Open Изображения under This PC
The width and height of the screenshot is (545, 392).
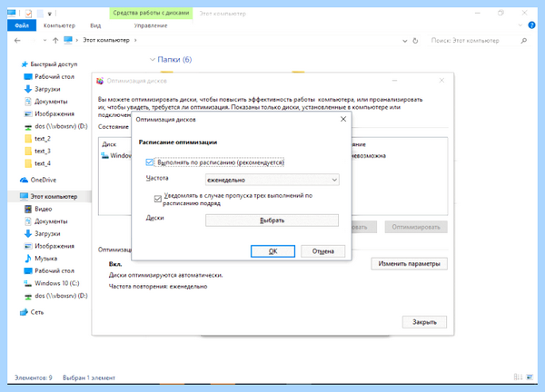coord(54,246)
